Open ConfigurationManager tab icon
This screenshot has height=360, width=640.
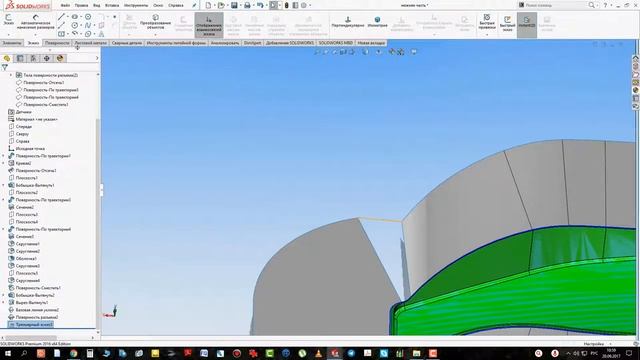(x=33, y=58)
